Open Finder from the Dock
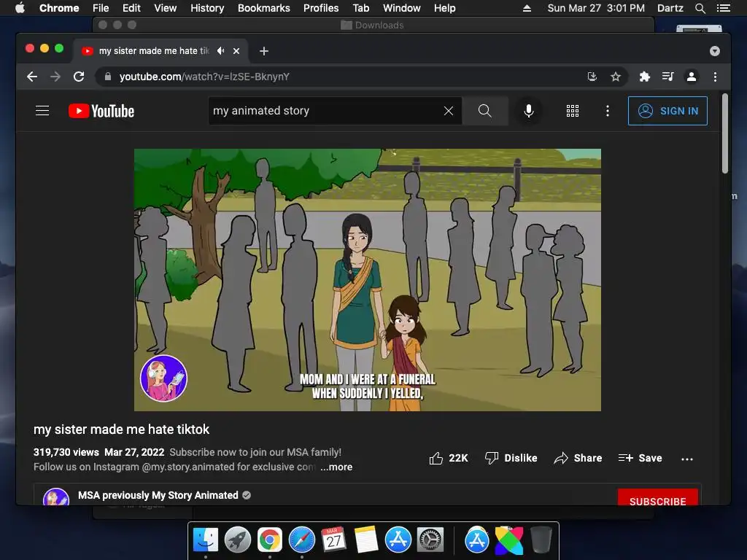Viewport: 747px width, 560px height. click(206, 540)
